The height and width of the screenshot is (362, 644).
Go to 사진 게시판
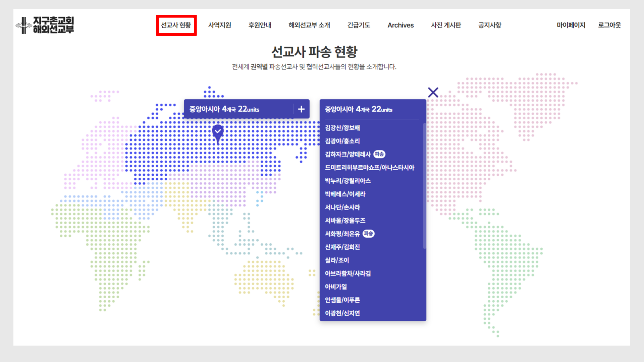click(x=446, y=25)
